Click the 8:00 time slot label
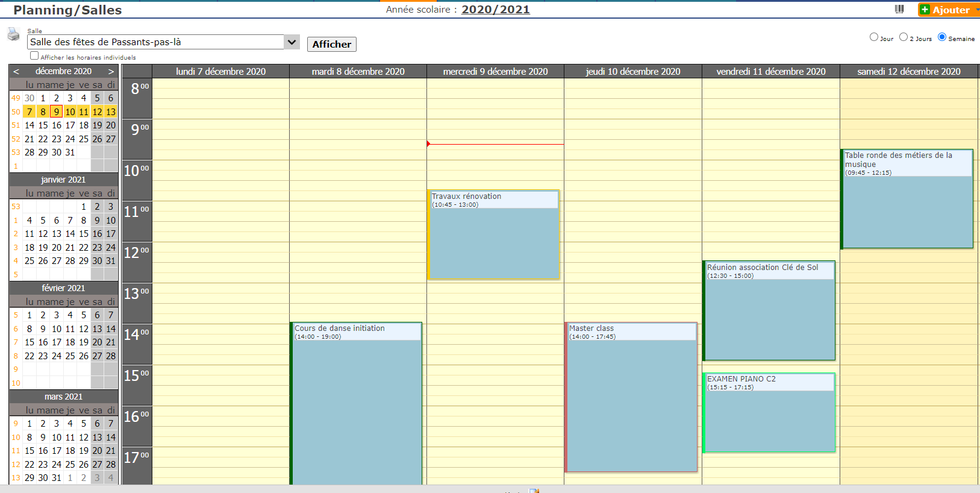This screenshot has width=980, height=493. (137, 98)
